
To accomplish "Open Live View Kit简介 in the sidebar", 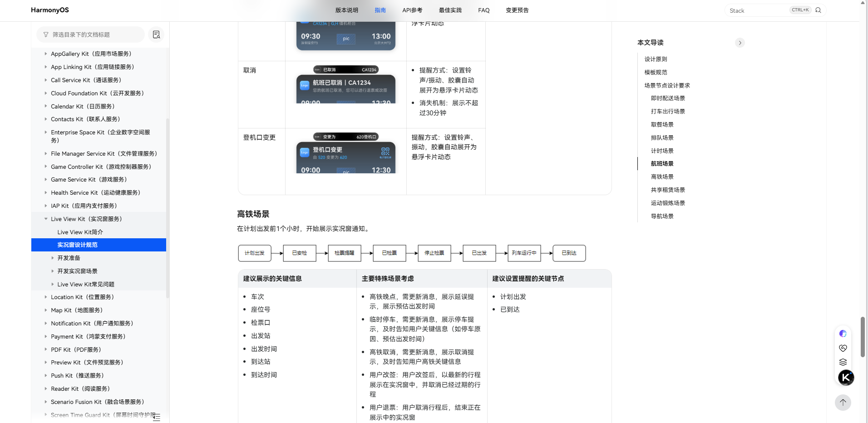I will point(80,232).
